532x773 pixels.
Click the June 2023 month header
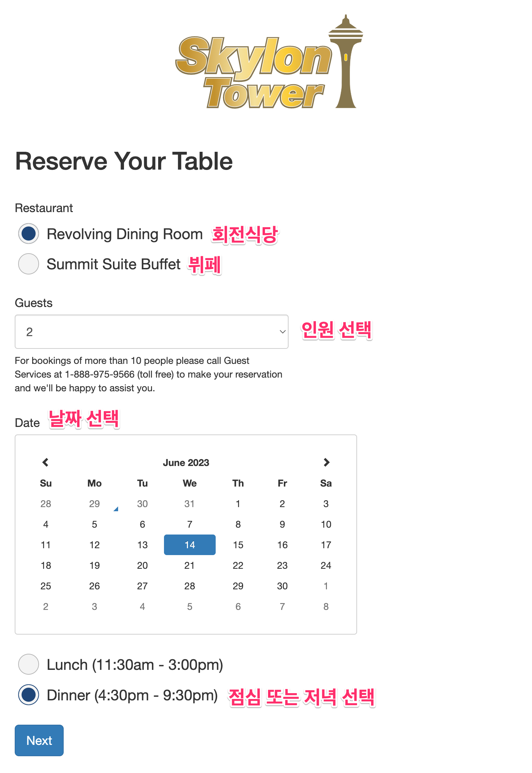[186, 462]
